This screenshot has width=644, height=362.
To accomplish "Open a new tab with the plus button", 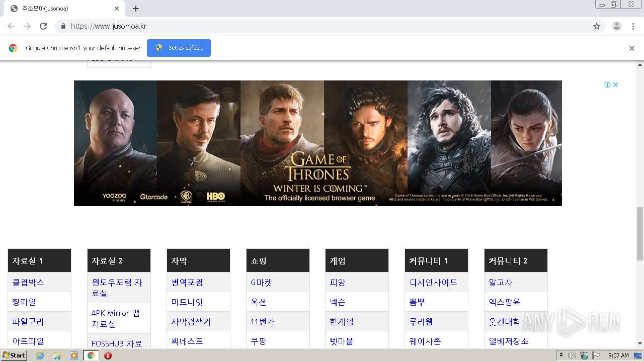I will pos(136,9).
